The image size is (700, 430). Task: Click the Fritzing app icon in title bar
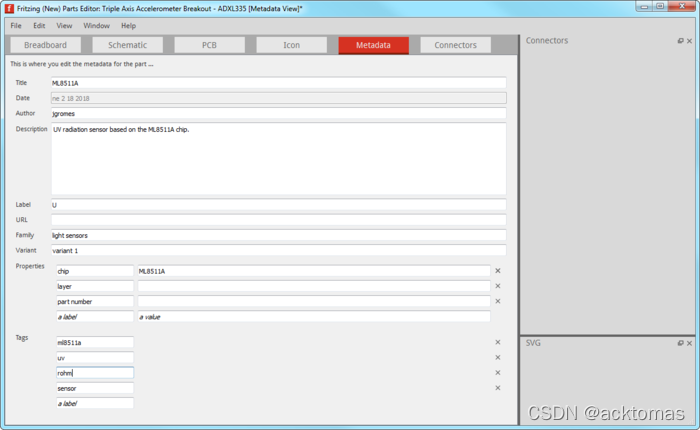pyautogui.click(x=9, y=8)
